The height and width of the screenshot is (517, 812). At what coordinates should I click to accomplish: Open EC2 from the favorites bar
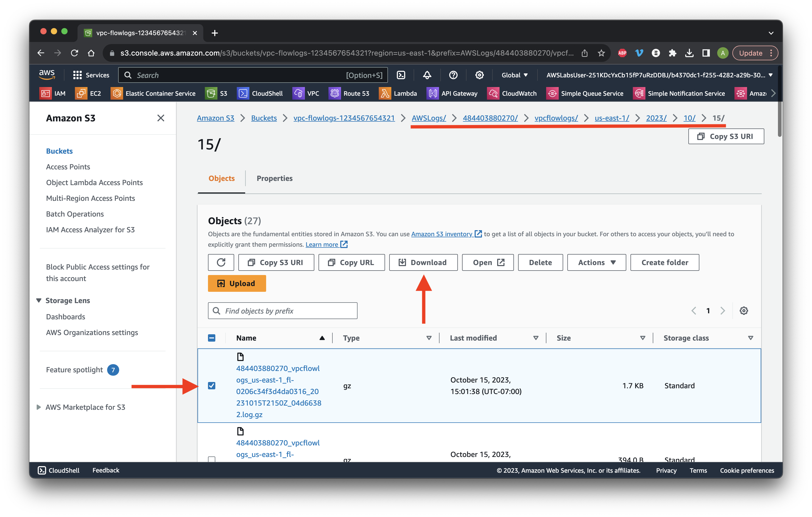point(88,94)
